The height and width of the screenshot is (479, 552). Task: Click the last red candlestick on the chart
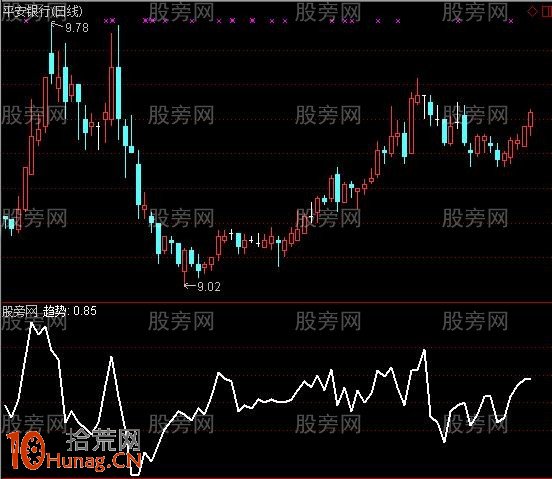point(531,121)
